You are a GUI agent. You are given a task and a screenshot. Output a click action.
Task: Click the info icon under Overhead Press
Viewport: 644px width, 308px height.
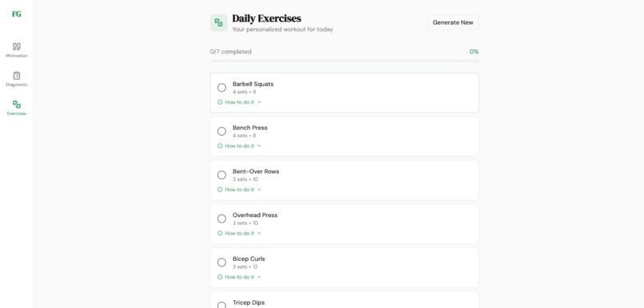coord(220,233)
